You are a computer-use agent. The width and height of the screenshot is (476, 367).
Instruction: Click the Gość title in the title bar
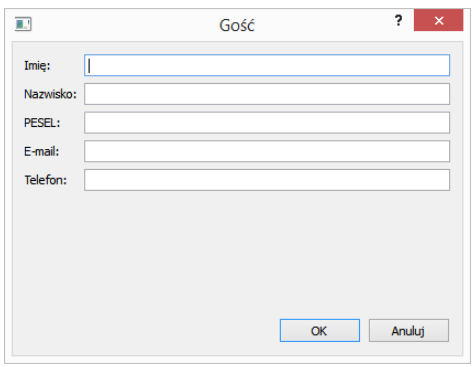(x=237, y=25)
